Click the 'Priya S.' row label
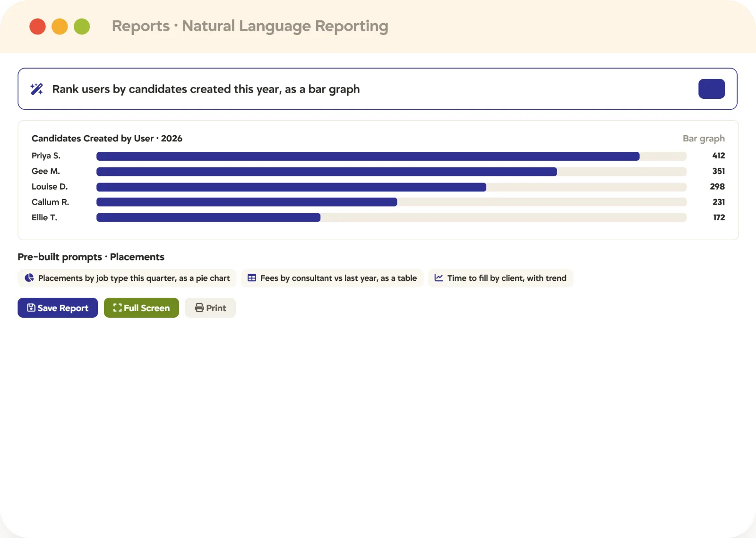 coord(46,156)
